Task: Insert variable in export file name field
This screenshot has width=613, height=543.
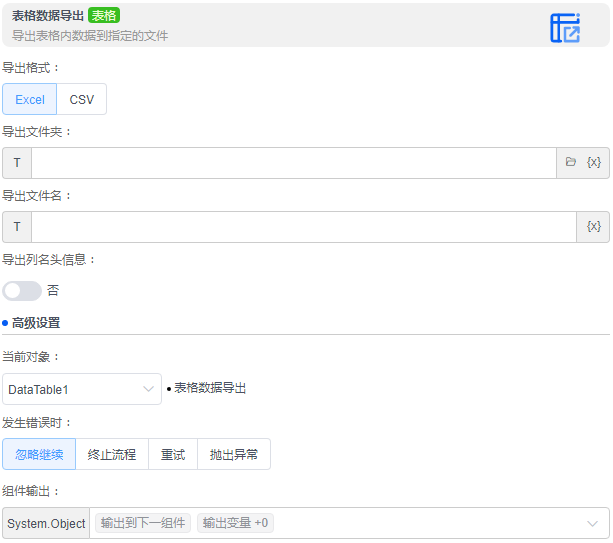Action: [x=593, y=226]
